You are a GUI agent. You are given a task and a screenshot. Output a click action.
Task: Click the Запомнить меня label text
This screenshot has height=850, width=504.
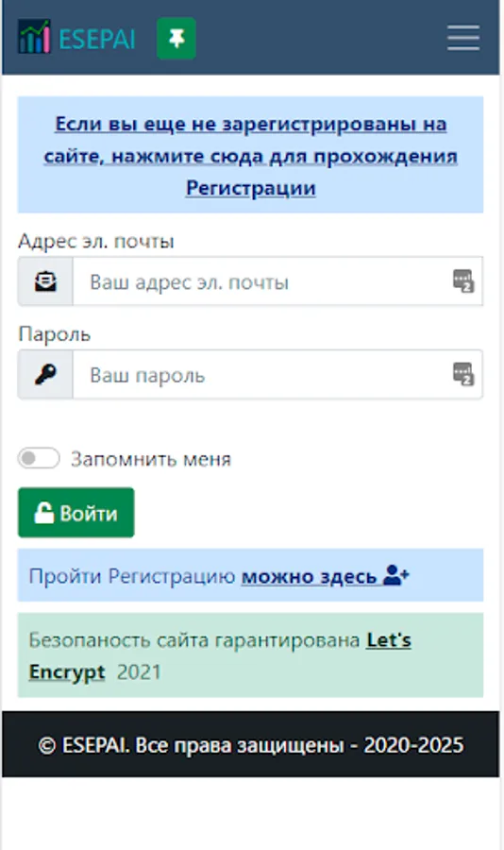[x=151, y=459]
